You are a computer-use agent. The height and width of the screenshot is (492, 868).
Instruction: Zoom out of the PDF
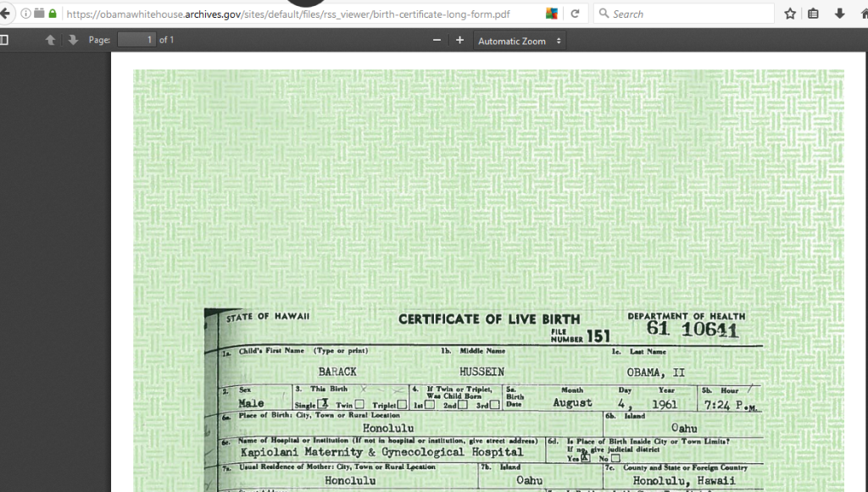(437, 40)
